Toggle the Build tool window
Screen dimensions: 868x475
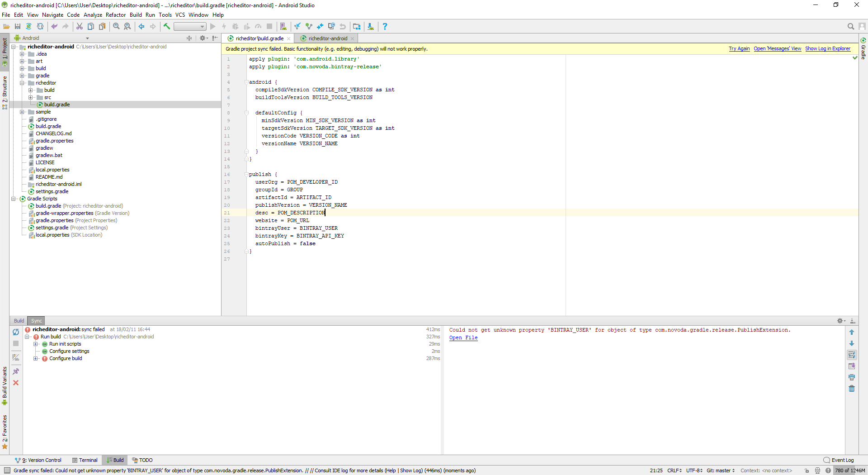114,460
